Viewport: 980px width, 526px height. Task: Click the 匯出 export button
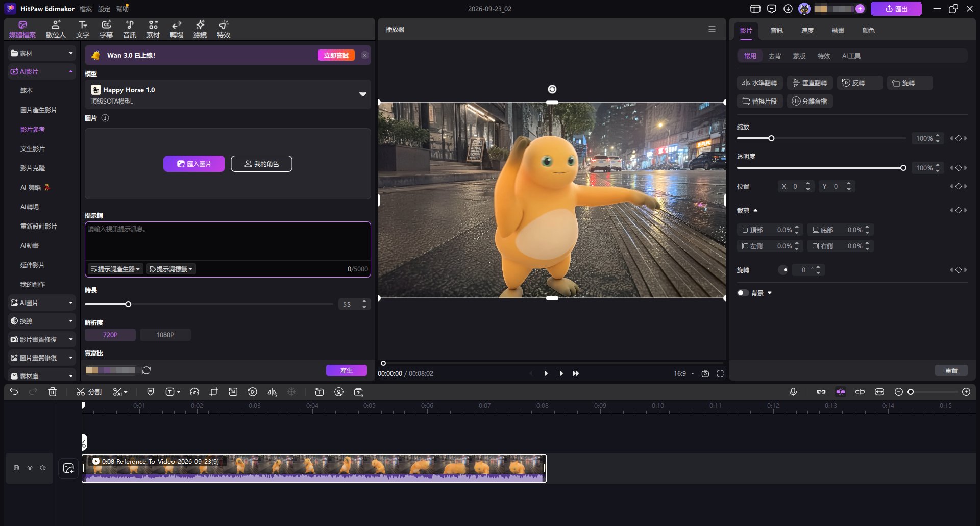[896, 9]
